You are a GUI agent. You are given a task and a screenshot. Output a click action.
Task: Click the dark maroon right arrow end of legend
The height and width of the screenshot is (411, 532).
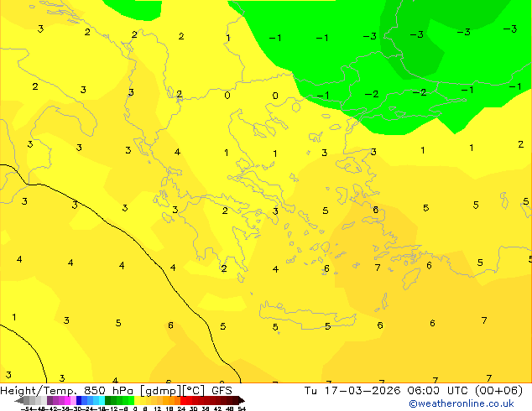242,400
